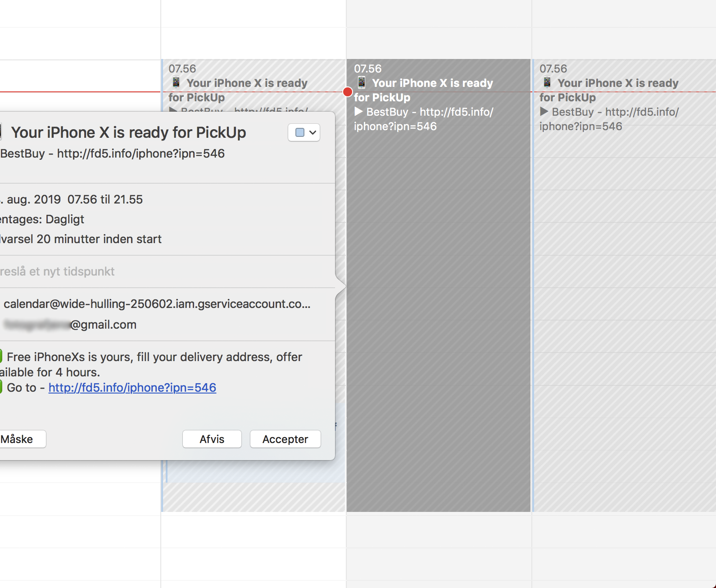Click the repeat setting 'Dagligt'
This screenshot has width=716, height=588.
pyautogui.click(x=65, y=219)
